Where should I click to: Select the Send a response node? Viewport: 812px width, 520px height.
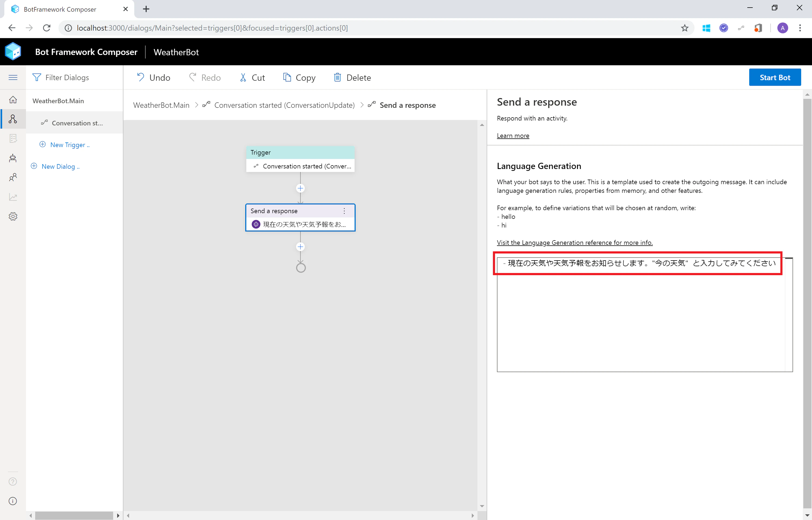pos(300,217)
